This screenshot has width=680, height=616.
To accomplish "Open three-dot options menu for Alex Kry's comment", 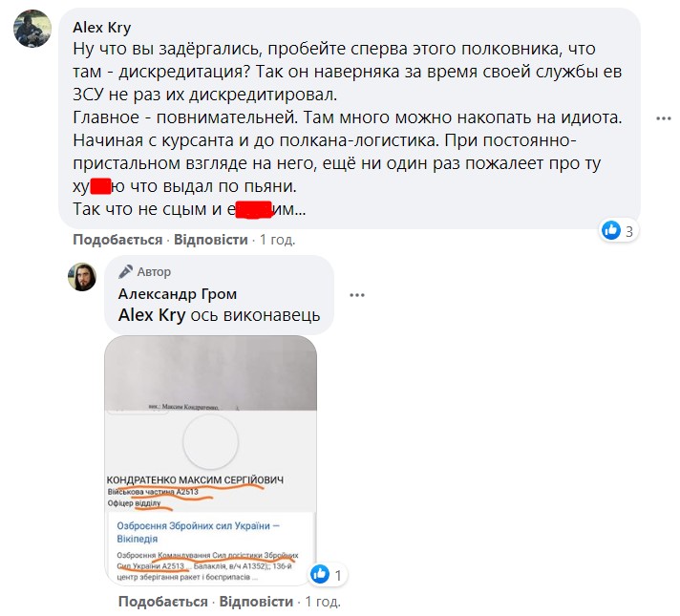I will click(664, 118).
